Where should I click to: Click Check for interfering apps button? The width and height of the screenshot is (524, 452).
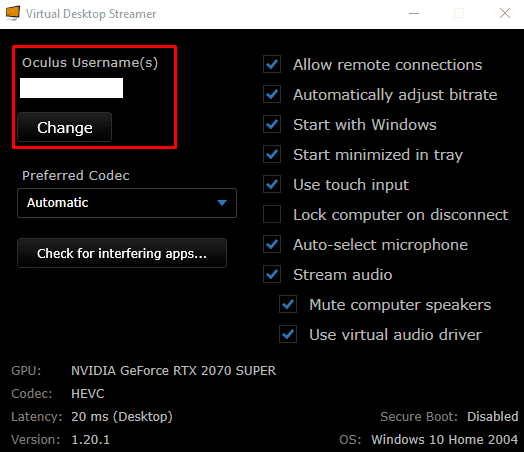[122, 253]
